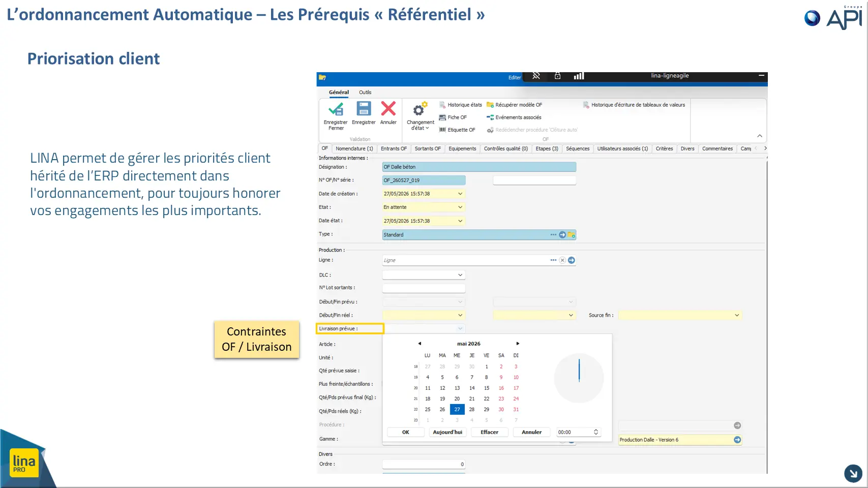Click the blue arrow icon in Type field
868x488 pixels.
(562, 235)
